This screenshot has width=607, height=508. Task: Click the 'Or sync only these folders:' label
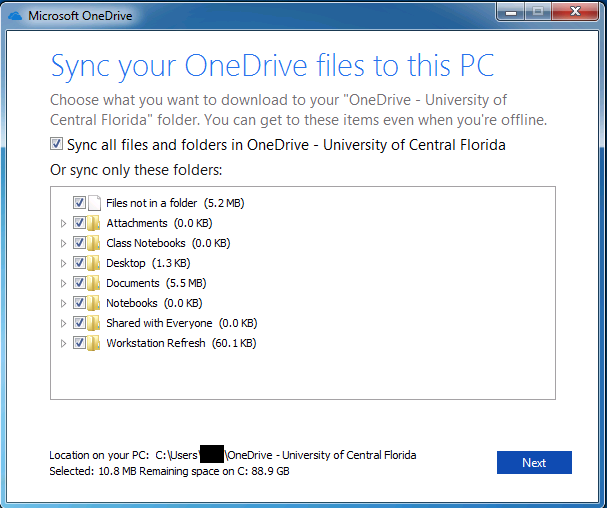point(136,170)
